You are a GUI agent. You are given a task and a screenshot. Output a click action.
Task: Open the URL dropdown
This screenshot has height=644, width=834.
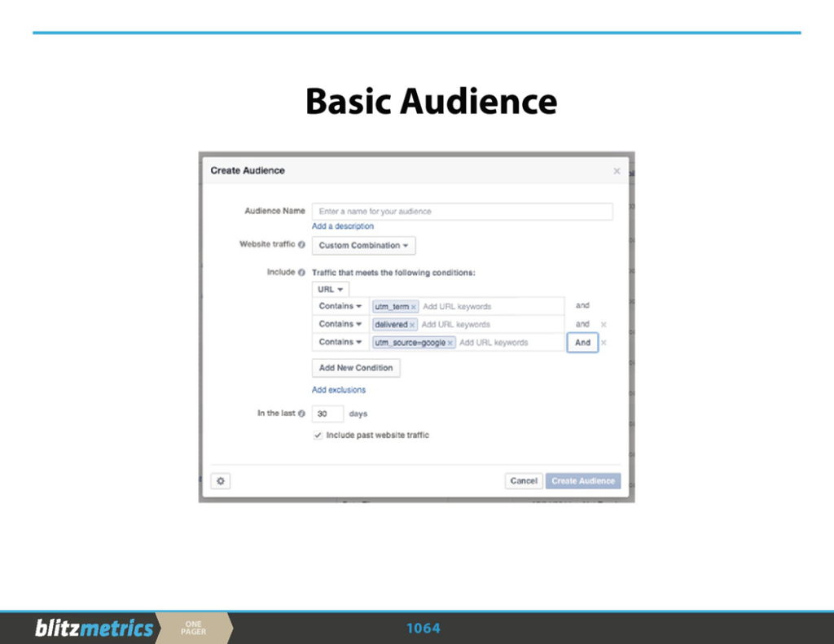pyautogui.click(x=331, y=289)
